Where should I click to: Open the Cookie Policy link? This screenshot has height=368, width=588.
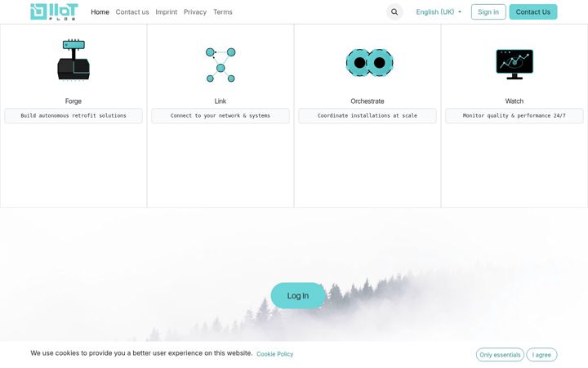click(x=275, y=354)
